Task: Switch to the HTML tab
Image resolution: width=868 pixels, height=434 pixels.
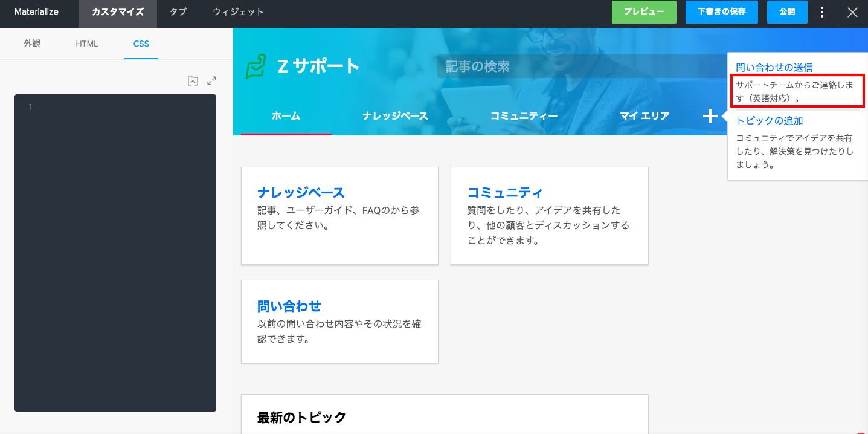Action: pyautogui.click(x=86, y=44)
